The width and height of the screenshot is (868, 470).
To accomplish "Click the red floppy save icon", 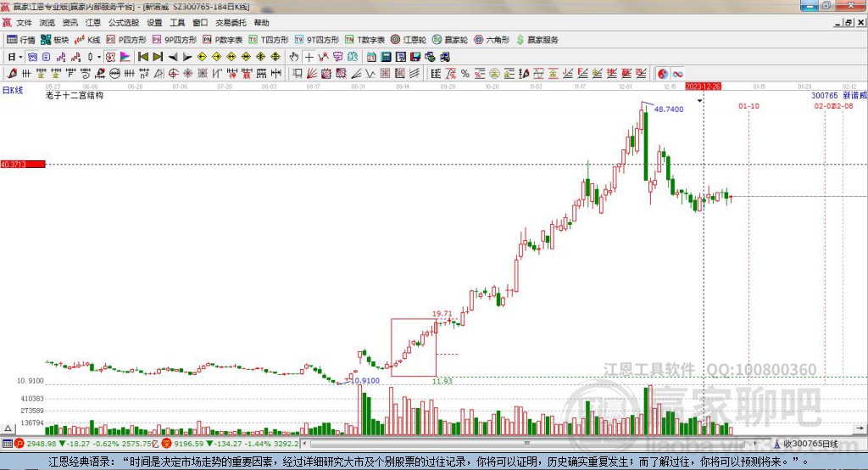I will click(415, 57).
